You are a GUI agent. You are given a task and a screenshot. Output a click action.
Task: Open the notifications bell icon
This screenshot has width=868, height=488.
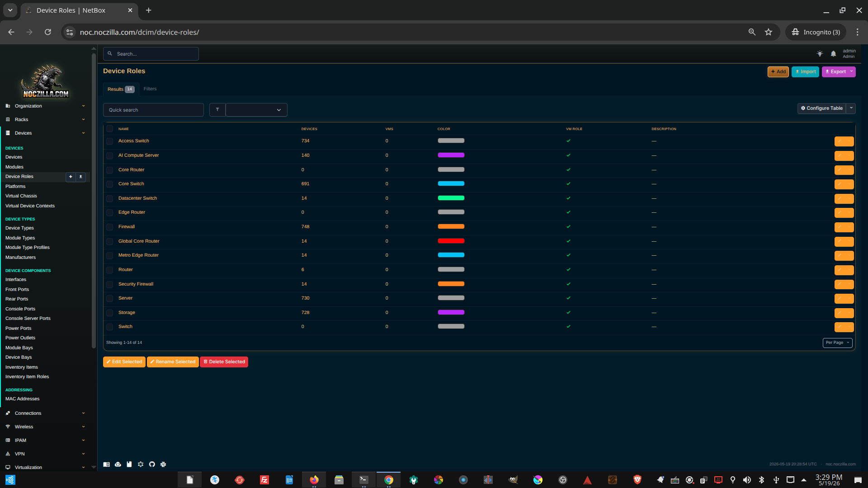coord(833,54)
